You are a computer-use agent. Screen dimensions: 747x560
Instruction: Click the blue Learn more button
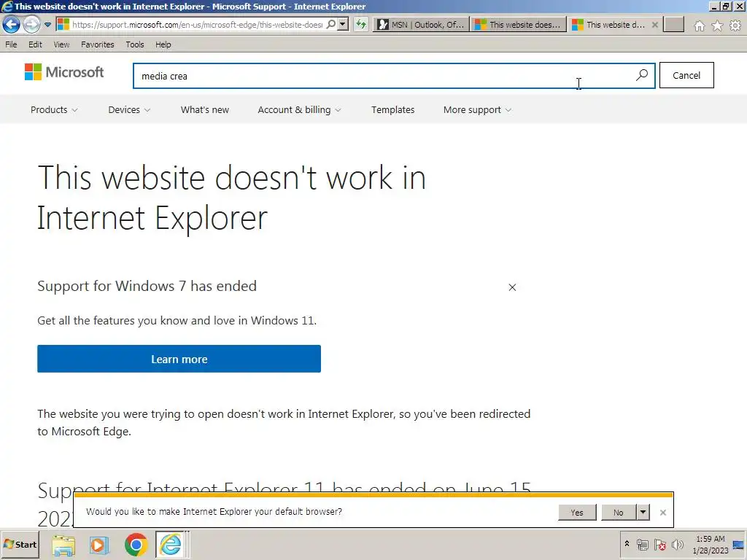(179, 359)
